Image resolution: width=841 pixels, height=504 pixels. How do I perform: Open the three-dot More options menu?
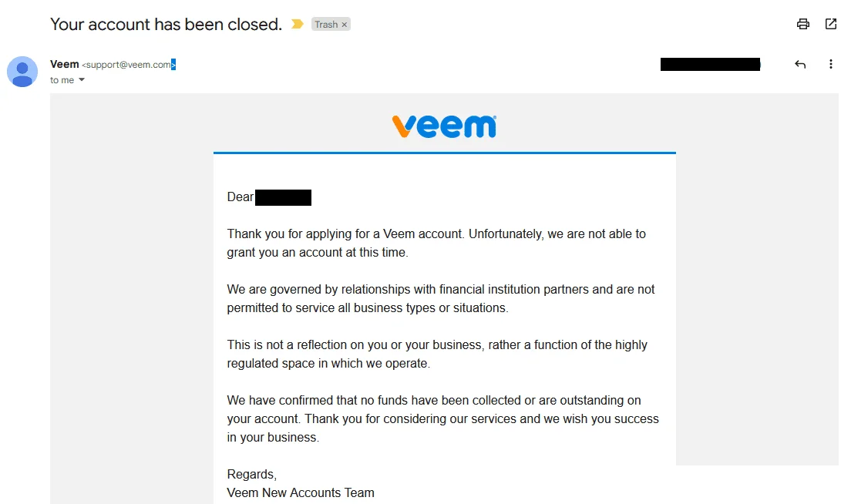831,64
